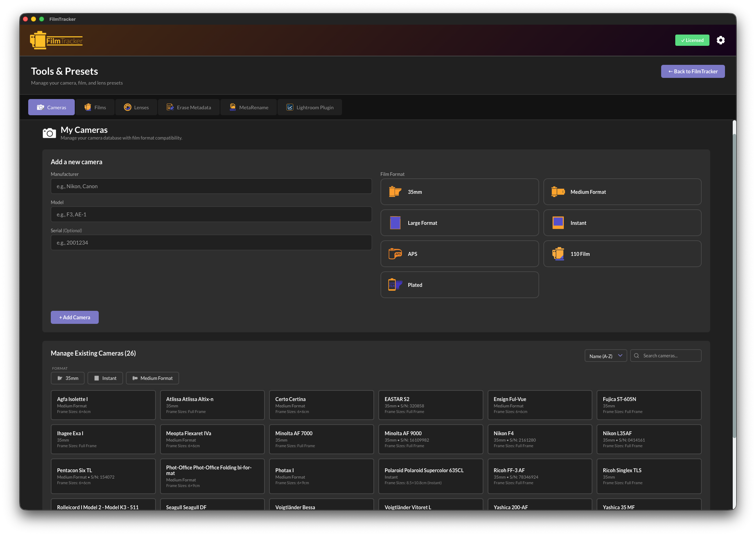Select the Plated format icon
This screenshot has width=756, height=536.
point(395,285)
